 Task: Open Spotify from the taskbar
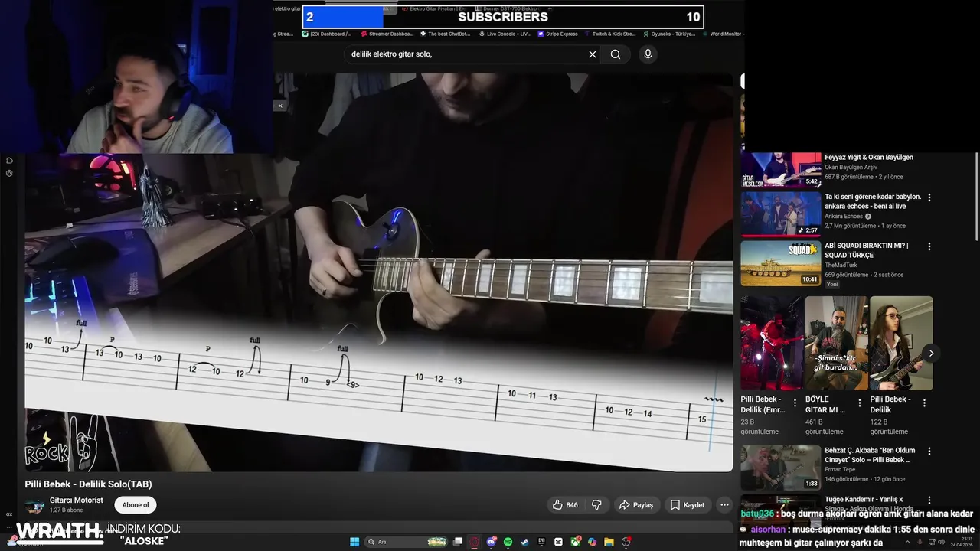click(508, 542)
